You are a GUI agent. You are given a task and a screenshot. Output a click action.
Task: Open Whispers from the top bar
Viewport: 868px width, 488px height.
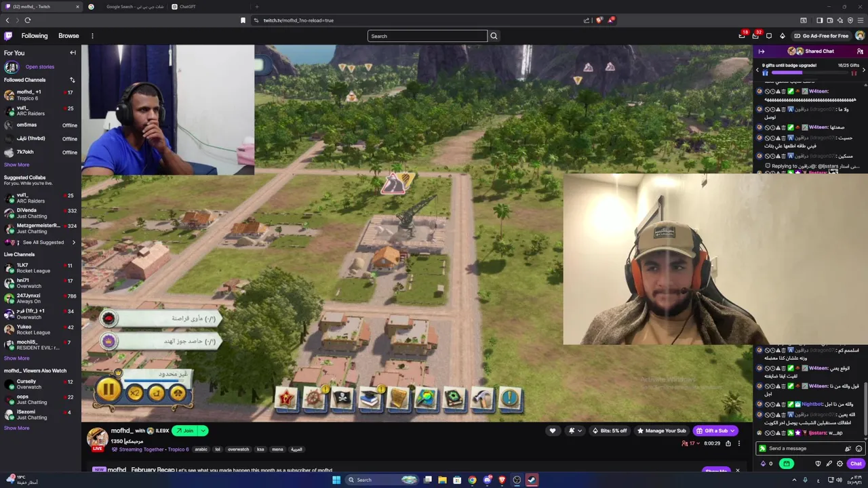[769, 36]
